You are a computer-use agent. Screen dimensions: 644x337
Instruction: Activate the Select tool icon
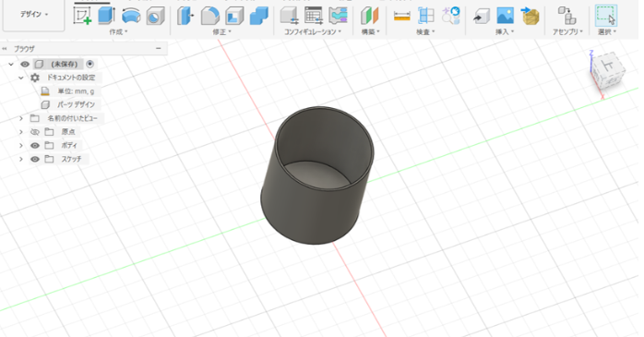pyautogui.click(x=606, y=16)
